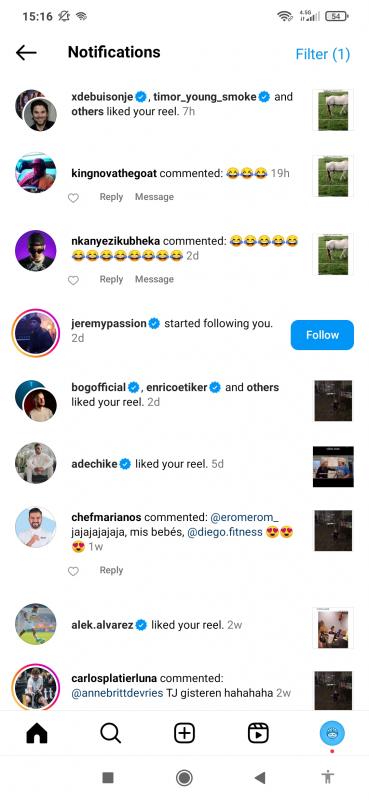
Task: Like nkanyezikubheka's comment with heart
Action: point(73,280)
